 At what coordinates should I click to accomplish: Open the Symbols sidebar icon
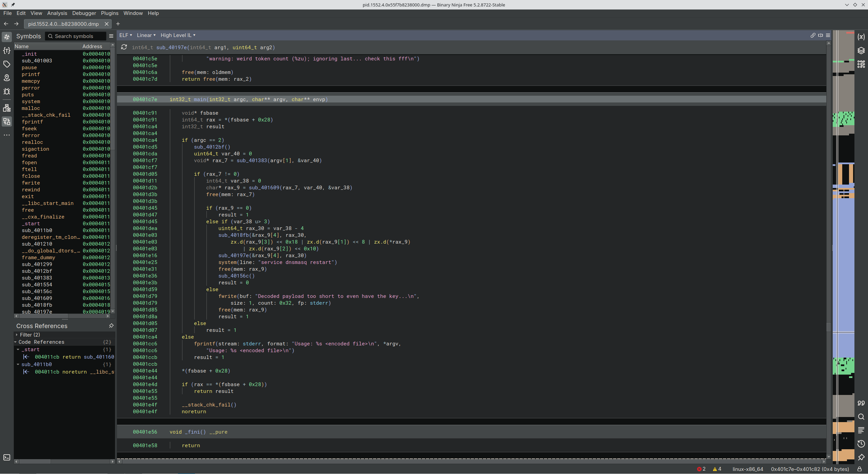(7, 37)
